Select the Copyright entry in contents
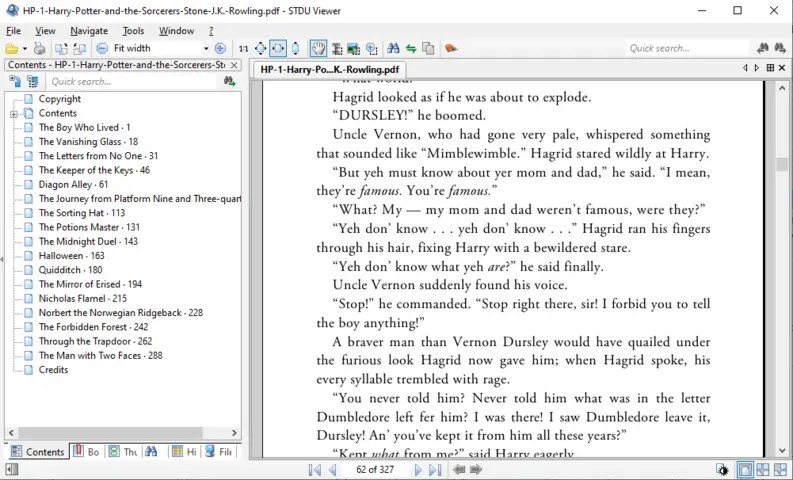The width and height of the screenshot is (793, 480). pos(60,99)
